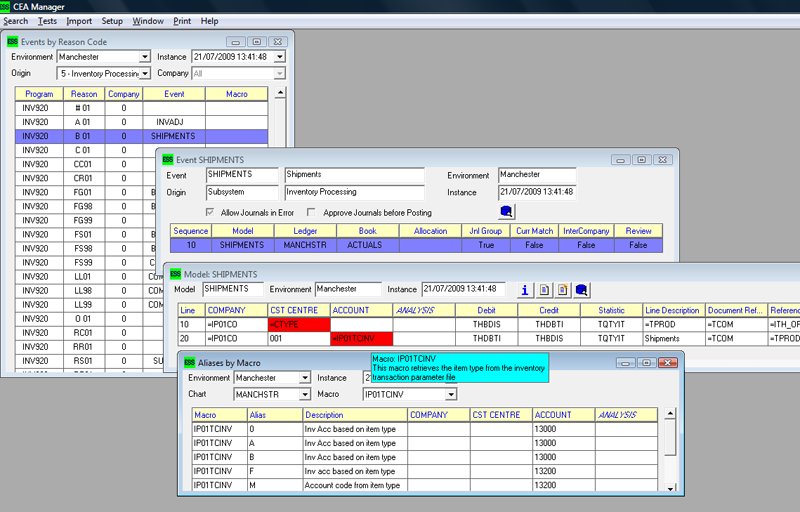
Task: Click the Events by Reason Code window icon
Action: click(x=12, y=42)
